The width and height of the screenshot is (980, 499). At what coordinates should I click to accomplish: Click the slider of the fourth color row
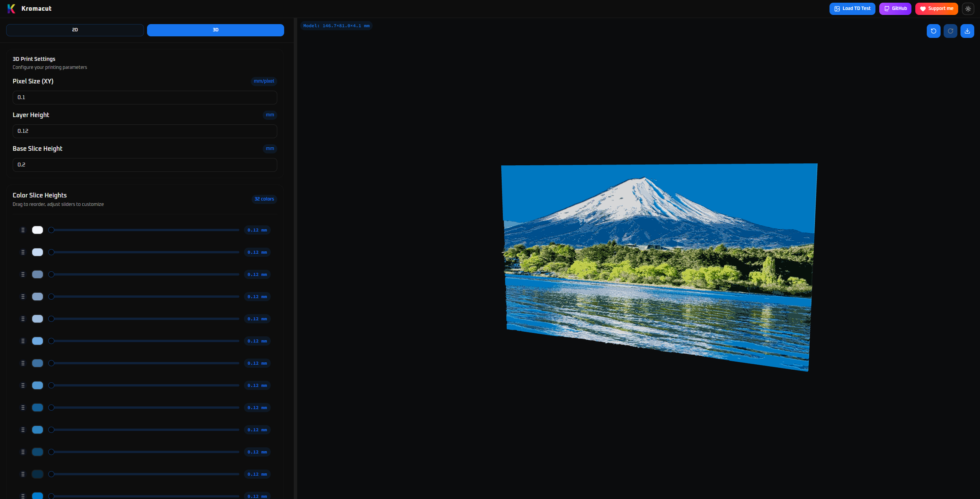pos(145,297)
